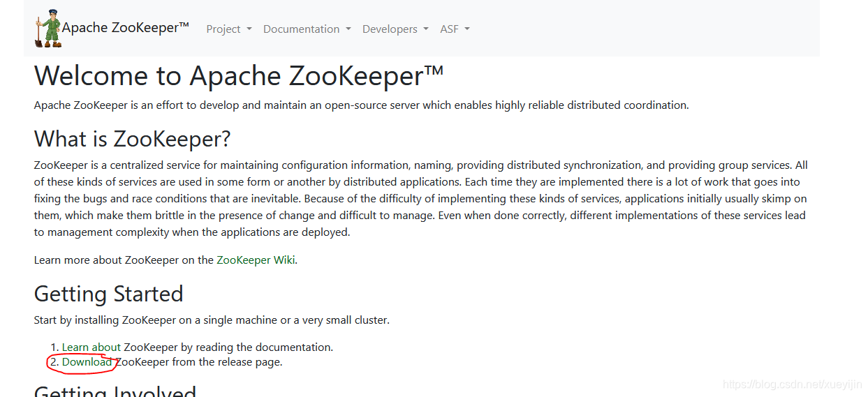Image resolution: width=868 pixels, height=397 pixels.
Task: Follow the ZooKeeper Wiki link
Action: point(256,260)
